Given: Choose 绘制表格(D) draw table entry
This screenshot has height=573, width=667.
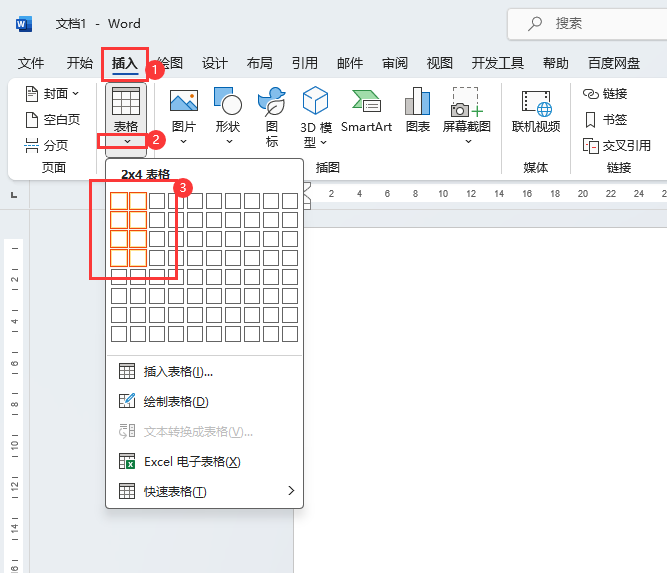Looking at the screenshot, I should point(204,402).
